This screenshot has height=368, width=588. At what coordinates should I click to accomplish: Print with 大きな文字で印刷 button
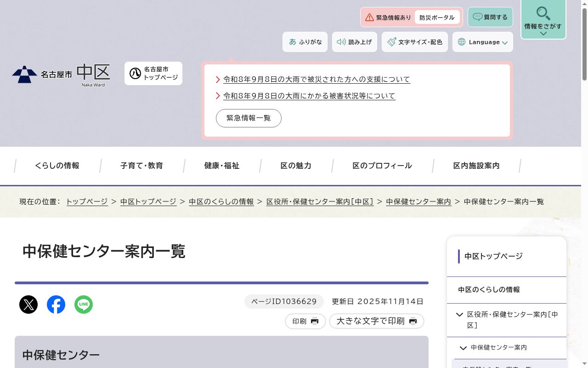point(377,321)
